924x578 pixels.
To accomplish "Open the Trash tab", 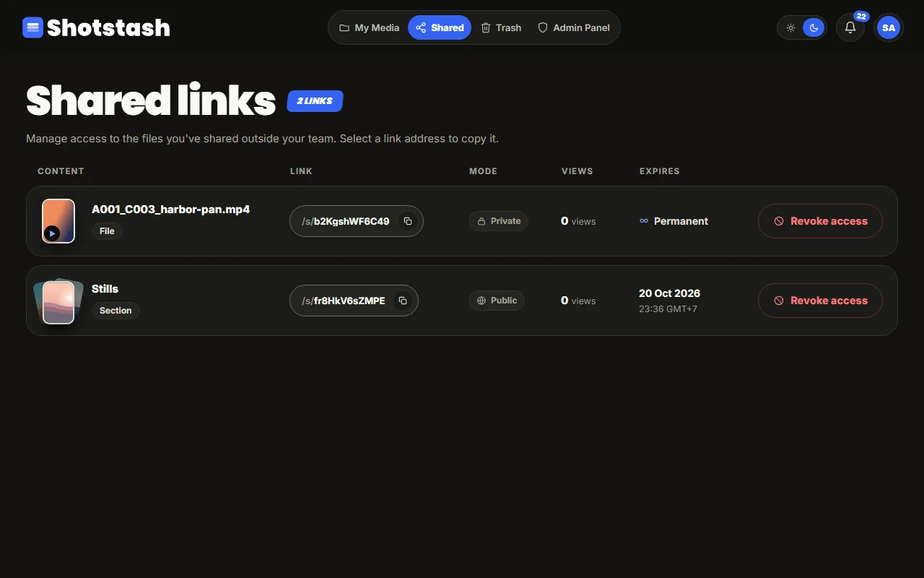I will coord(501,27).
